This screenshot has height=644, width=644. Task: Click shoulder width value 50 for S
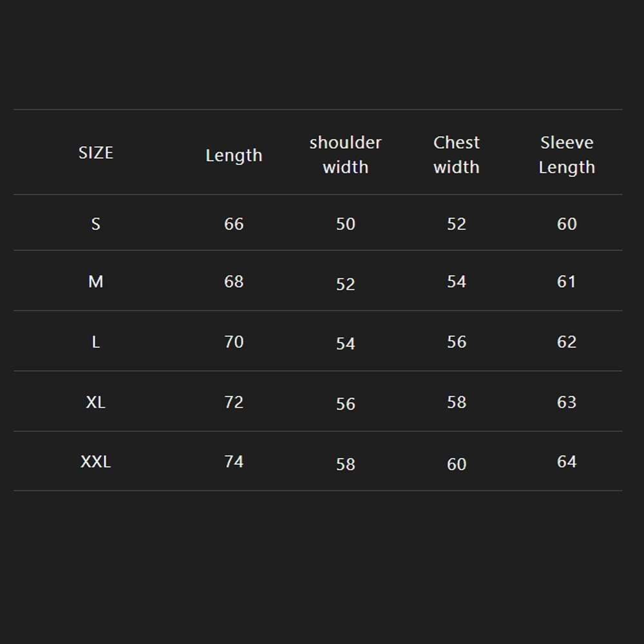pyautogui.click(x=345, y=224)
